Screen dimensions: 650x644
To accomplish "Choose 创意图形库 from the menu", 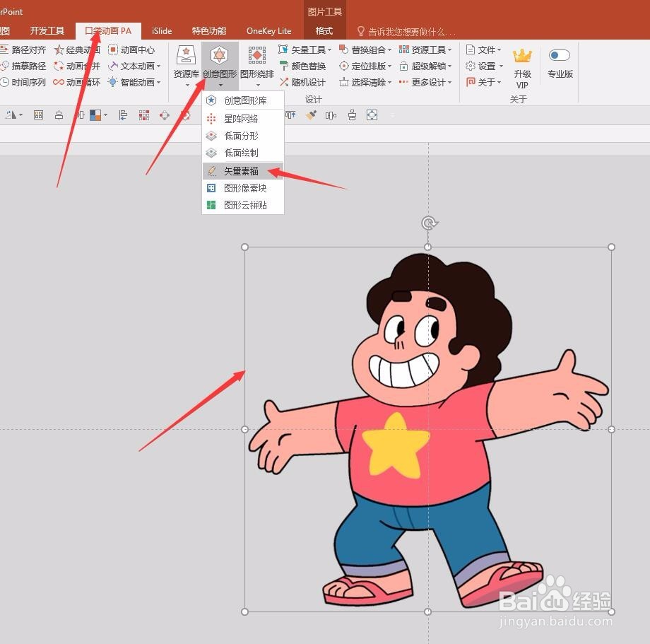I will point(243,100).
